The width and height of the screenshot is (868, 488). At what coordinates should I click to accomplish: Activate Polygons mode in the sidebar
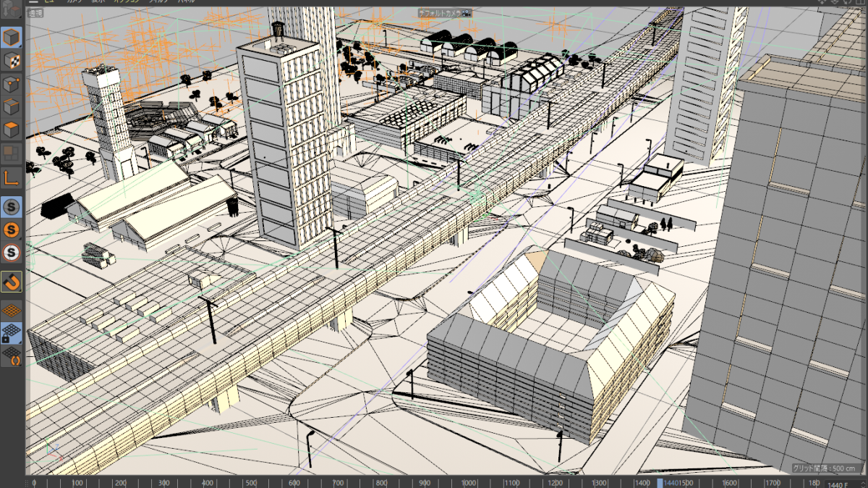coord(12,130)
